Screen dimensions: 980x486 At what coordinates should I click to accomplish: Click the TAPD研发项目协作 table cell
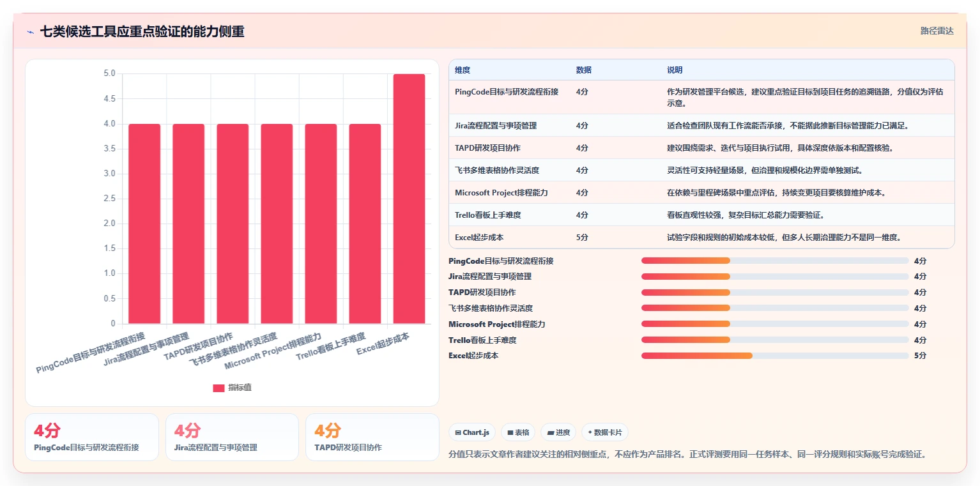(x=487, y=148)
